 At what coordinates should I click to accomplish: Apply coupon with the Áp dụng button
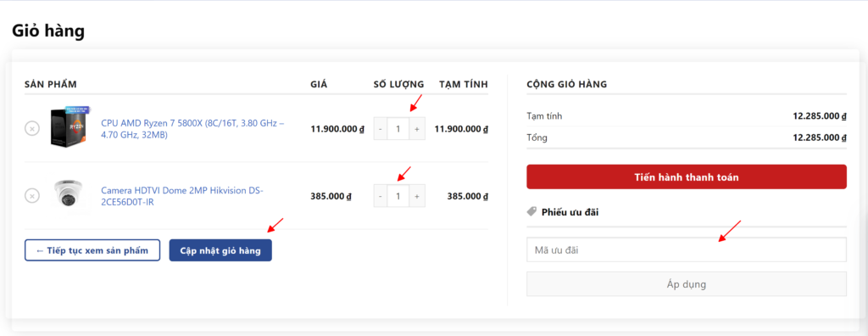click(687, 284)
